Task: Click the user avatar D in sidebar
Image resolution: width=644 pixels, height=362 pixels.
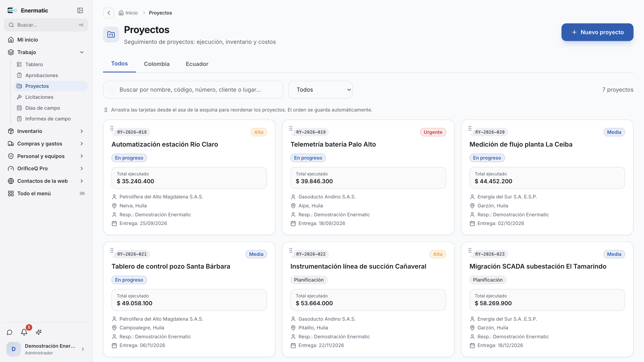Action: (x=13, y=349)
